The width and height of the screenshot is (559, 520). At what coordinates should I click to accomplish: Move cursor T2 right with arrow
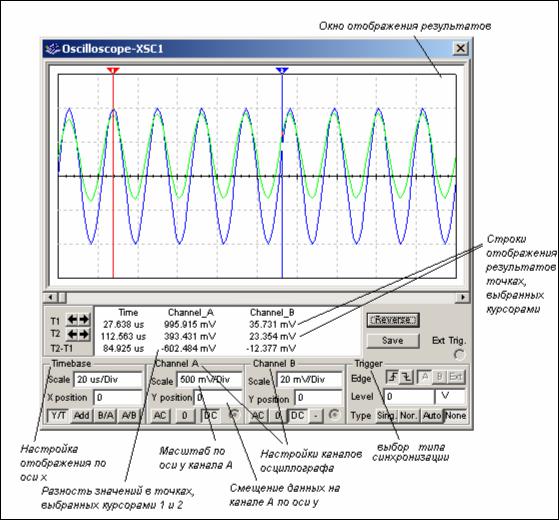(x=84, y=334)
